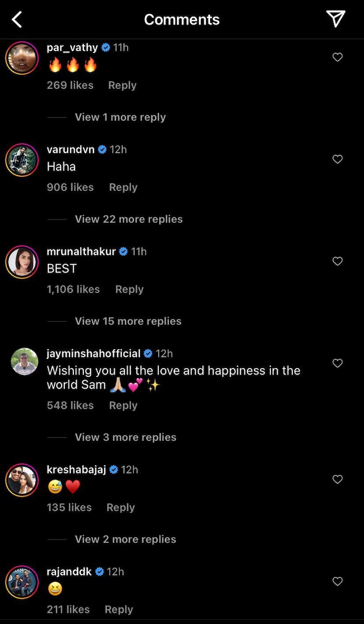Tap heart beside rajanddk's comment

coord(337,581)
